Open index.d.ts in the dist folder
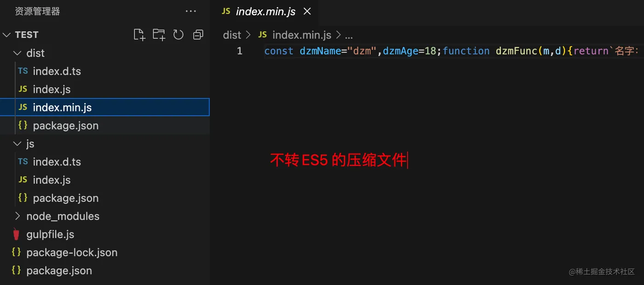 (x=57, y=71)
